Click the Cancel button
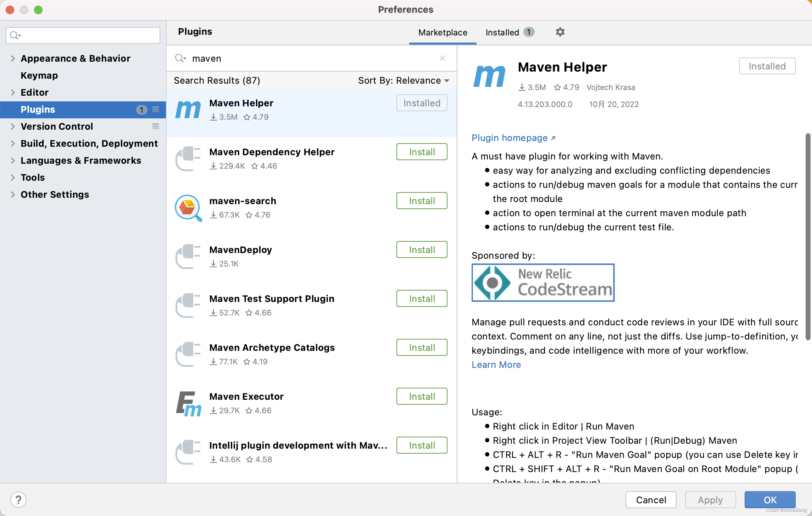This screenshot has width=812, height=516. [651, 500]
